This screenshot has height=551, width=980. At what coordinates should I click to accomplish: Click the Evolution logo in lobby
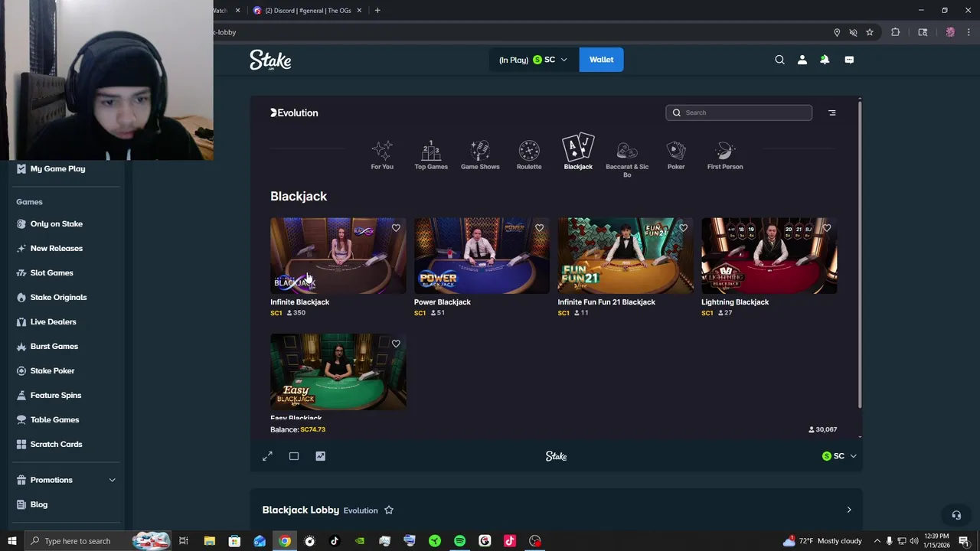[294, 112]
